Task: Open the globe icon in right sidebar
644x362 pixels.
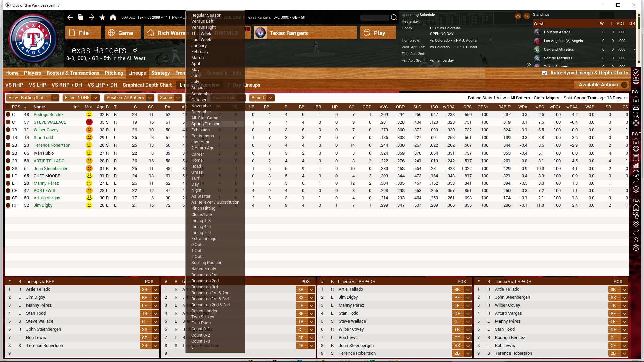Action: [x=636, y=81]
